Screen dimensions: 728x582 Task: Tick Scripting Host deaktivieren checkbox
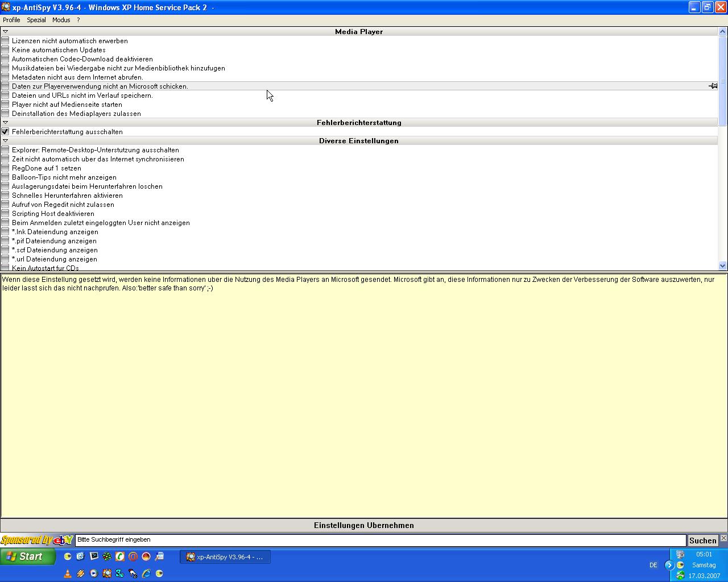(x=5, y=213)
